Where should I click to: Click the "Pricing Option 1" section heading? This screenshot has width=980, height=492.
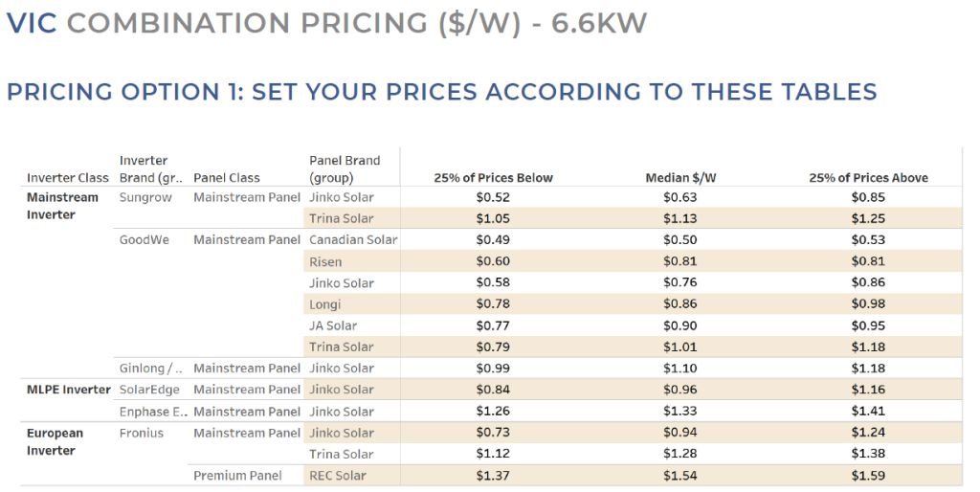click(441, 92)
